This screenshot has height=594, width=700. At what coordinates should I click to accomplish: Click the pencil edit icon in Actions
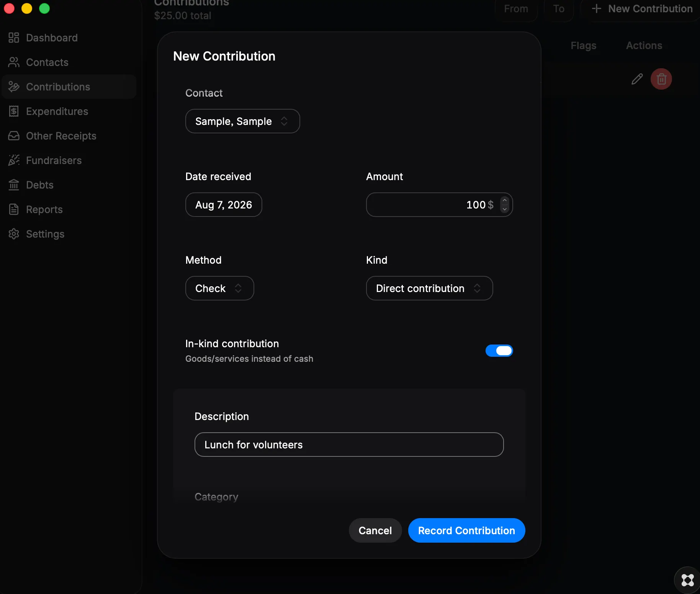[637, 79]
